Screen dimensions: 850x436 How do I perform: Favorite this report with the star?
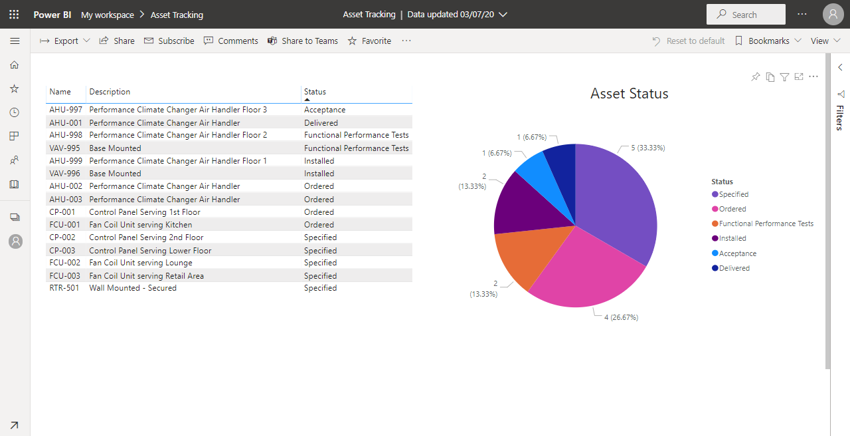point(369,41)
